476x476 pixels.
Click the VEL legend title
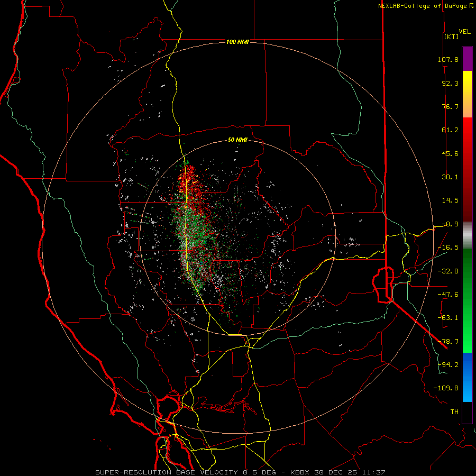click(x=465, y=32)
